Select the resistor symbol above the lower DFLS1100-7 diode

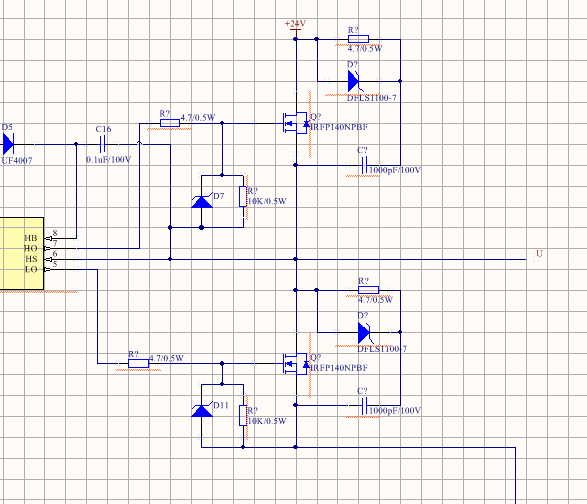pyautogui.click(x=368, y=290)
